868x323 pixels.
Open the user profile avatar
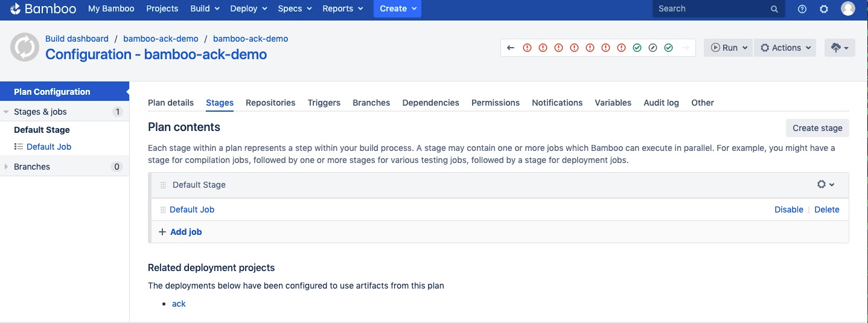[x=848, y=8]
